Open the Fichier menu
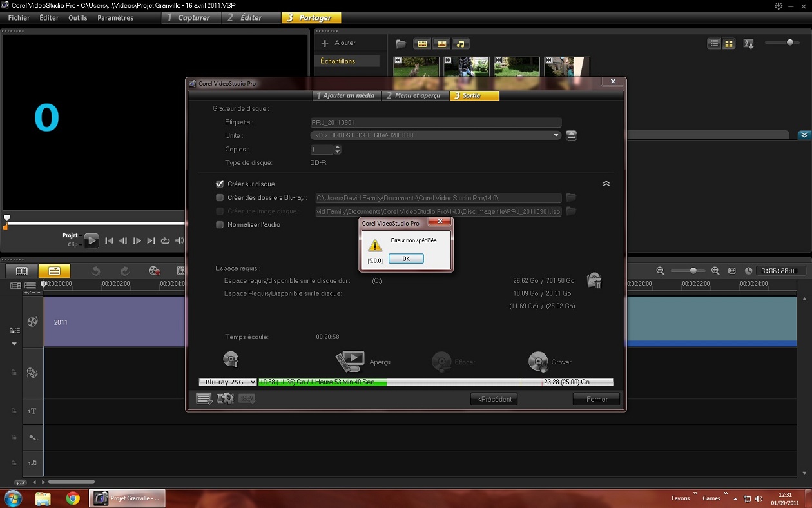 coord(19,18)
